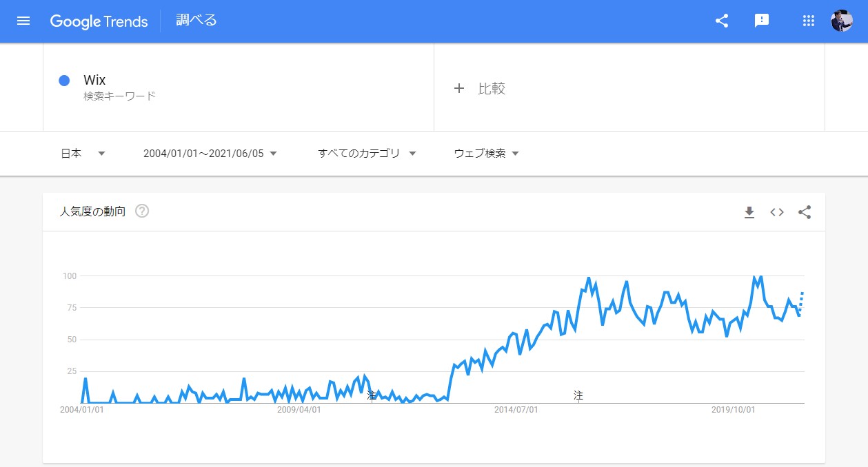Get the embed code for chart
Image resolution: width=868 pixels, height=467 pixels.
click(777, 212)
